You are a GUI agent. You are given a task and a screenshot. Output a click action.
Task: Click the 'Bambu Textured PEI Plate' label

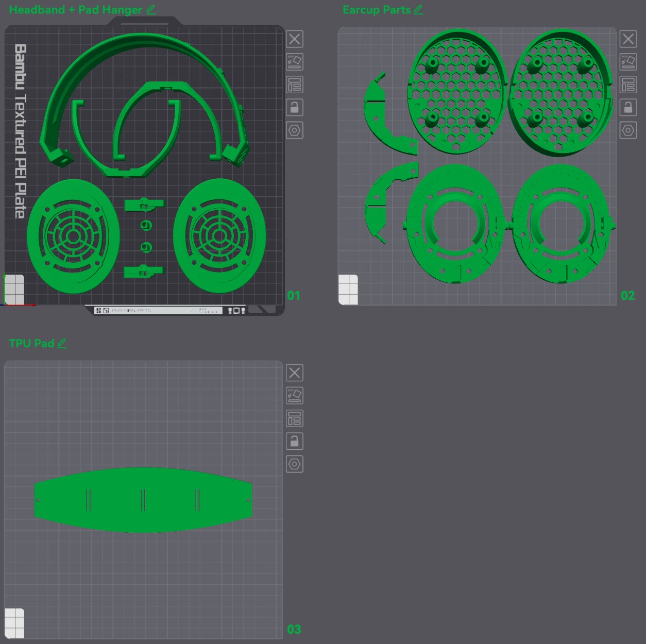20,131
